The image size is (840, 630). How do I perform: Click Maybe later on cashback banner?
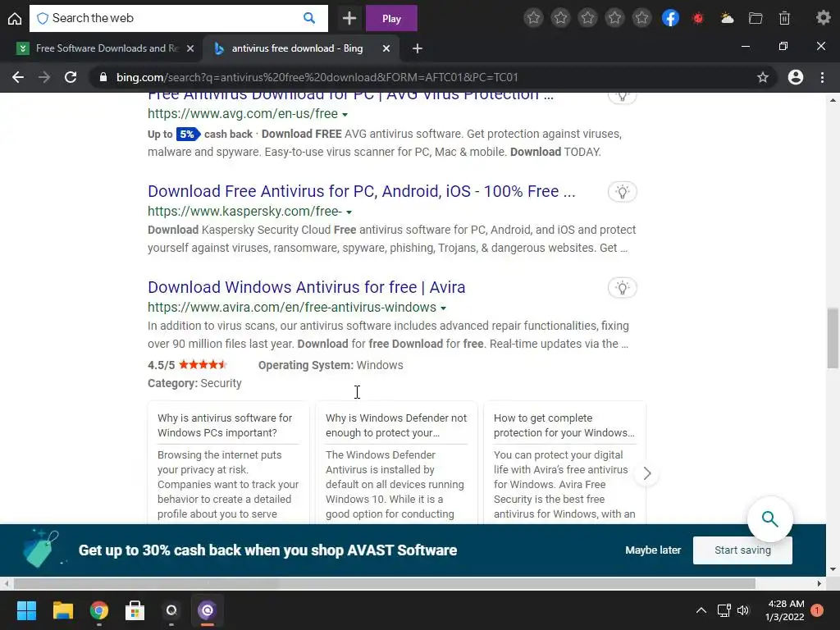[x=653, y=550]
